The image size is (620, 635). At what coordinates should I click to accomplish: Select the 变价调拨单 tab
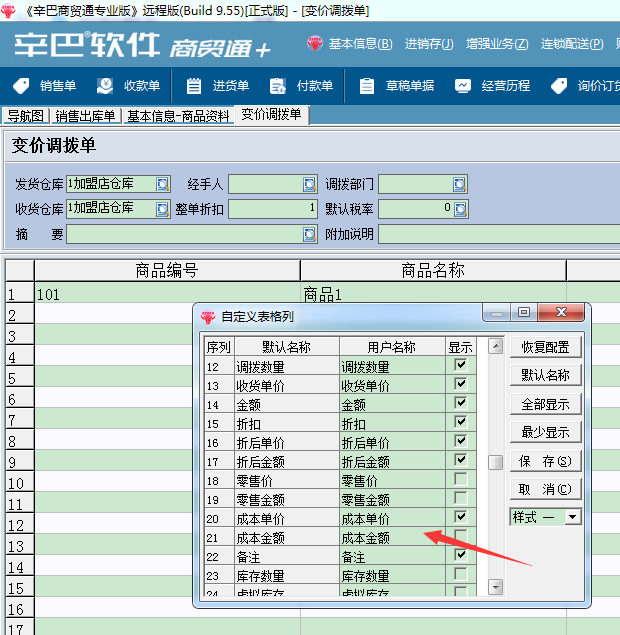[x=271, y=115]
